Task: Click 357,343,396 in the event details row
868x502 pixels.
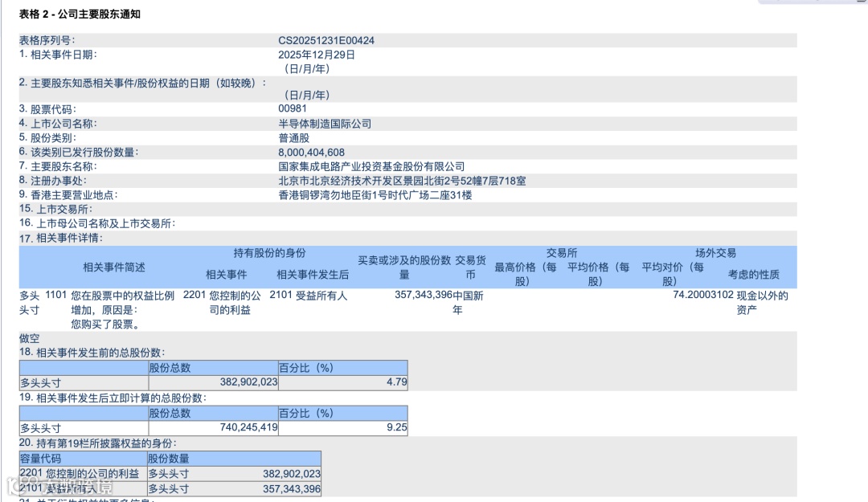Action: click(x=424, y=295)
